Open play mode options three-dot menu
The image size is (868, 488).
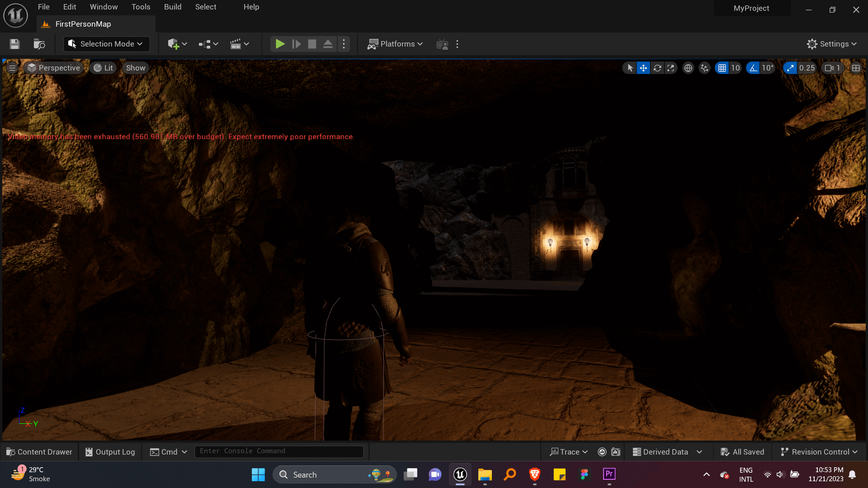coord(344,44)
